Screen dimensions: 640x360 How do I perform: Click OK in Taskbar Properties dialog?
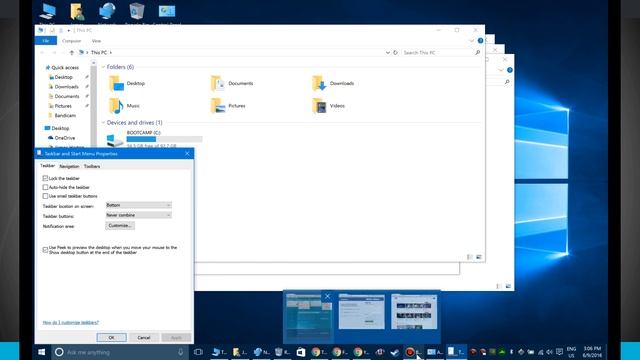click(111, 338)
